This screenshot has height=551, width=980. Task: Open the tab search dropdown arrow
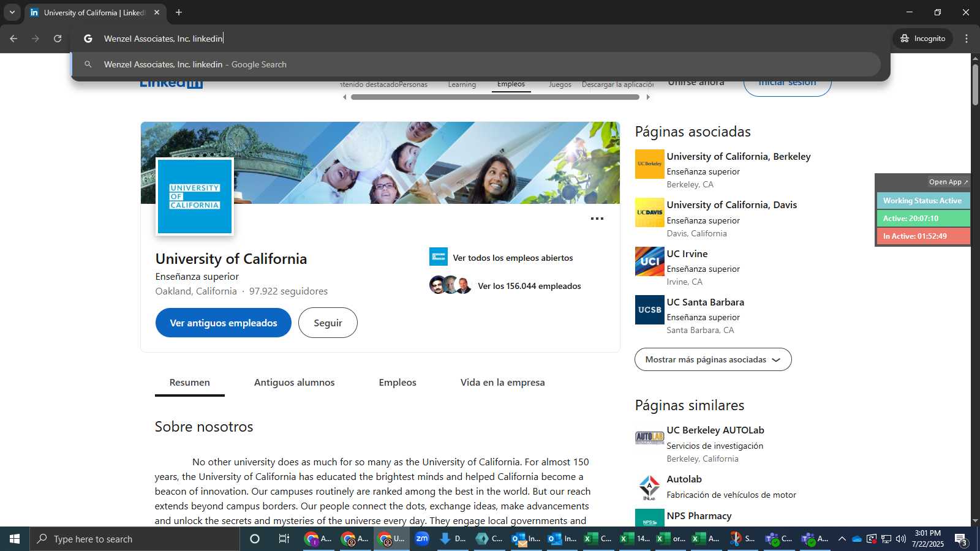pos(12,12)
